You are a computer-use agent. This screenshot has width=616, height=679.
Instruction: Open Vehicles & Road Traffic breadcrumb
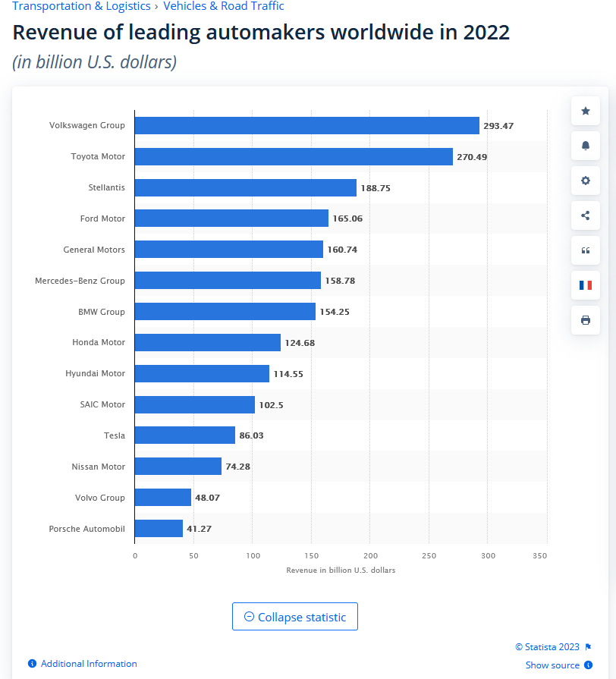224,6
